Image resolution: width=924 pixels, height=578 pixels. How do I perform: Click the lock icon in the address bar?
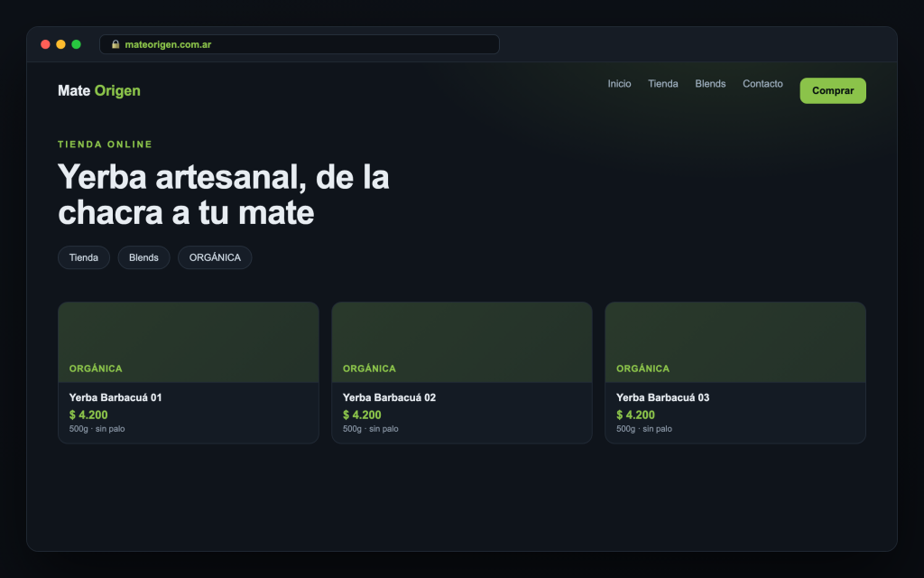click(115, 44)
